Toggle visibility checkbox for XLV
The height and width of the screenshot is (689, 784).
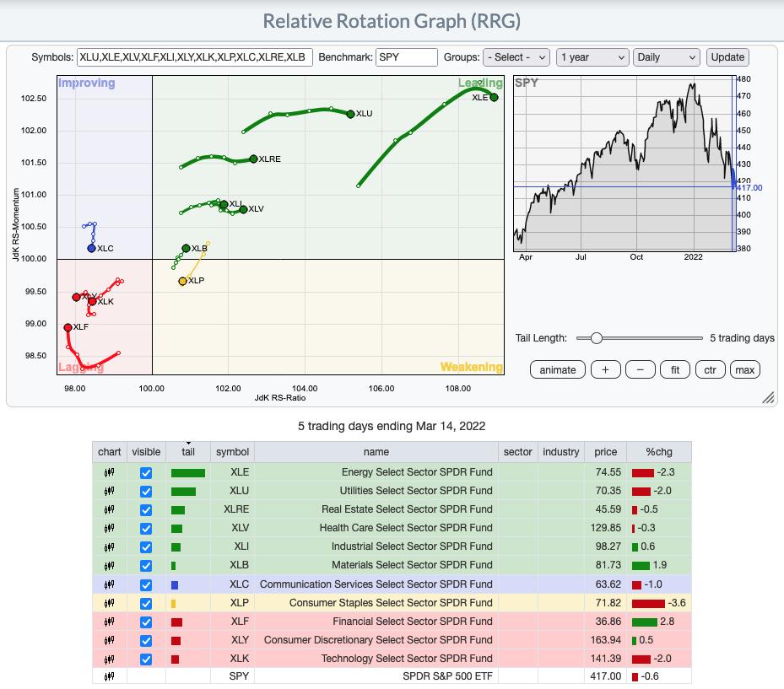tap(146, 528)
